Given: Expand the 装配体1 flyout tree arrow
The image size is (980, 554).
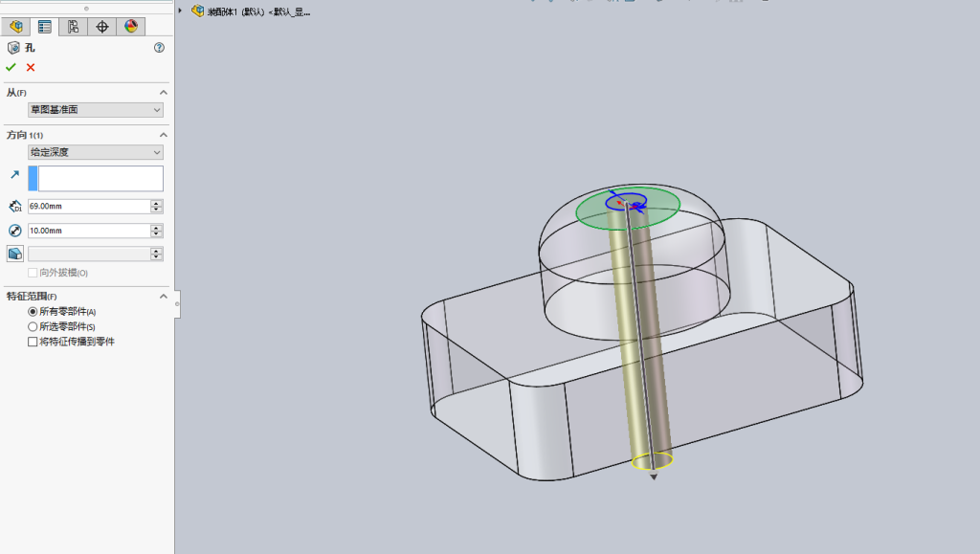Looking at the screenshot, I should pyautogui.click(x=180, y=11).
